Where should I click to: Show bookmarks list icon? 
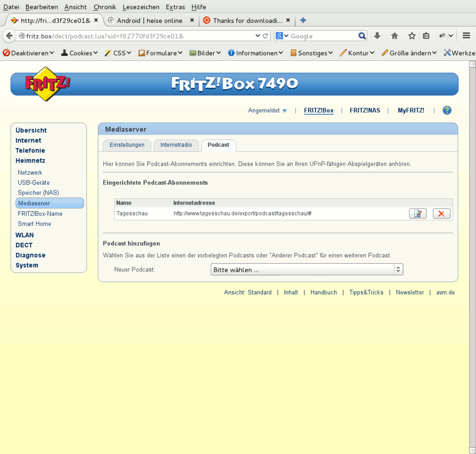426,36
